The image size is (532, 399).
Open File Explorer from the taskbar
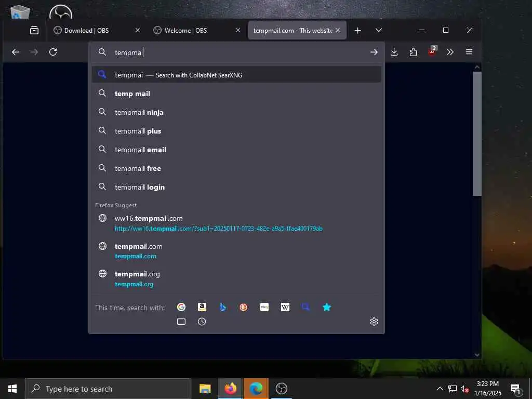click(205, 389)
